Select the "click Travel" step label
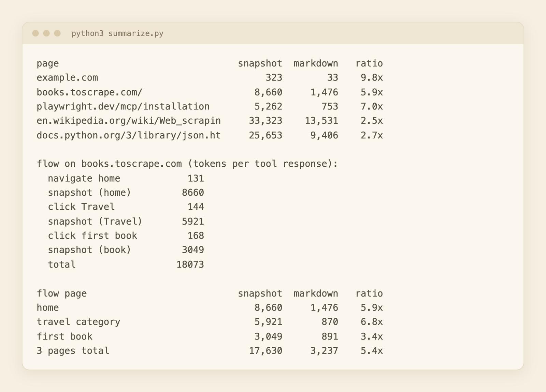This screenshot has width=546, height=392. click(x=81, y=207)
